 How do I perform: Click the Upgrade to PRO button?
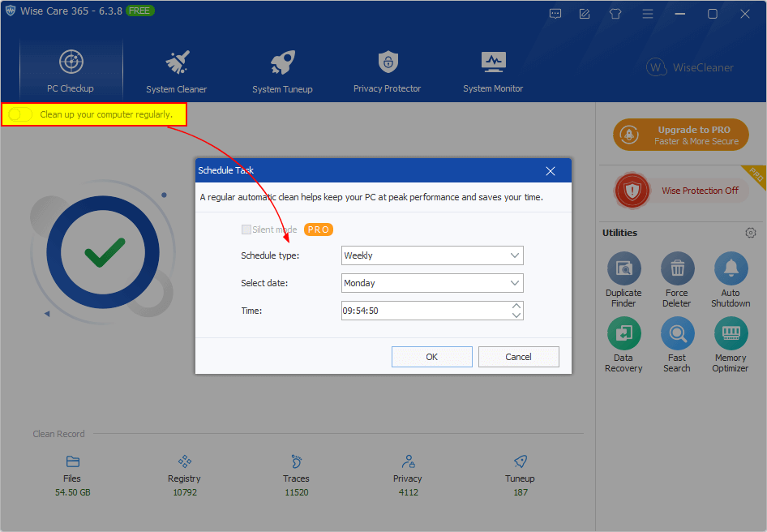(x=681, y=135)
